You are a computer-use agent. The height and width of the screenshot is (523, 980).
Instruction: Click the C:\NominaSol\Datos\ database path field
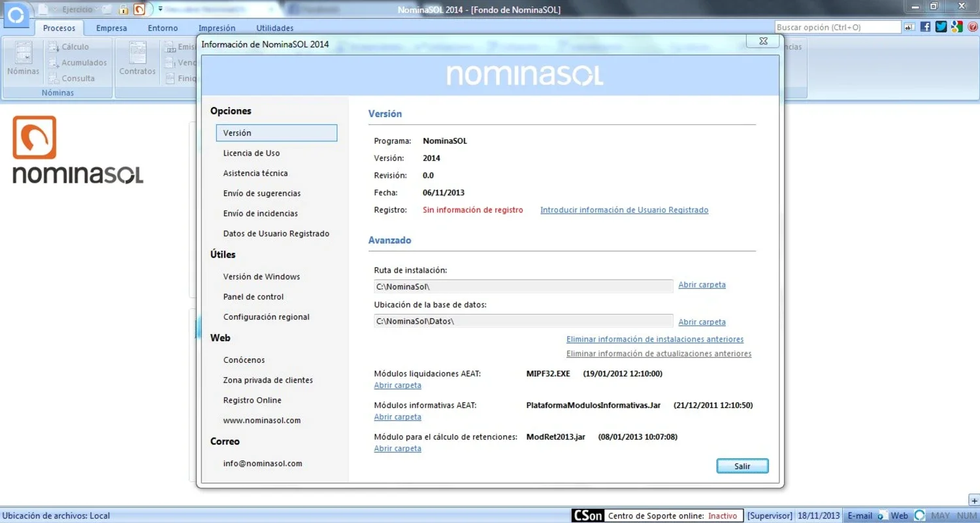pyautogui.click(x=523, y=321)
